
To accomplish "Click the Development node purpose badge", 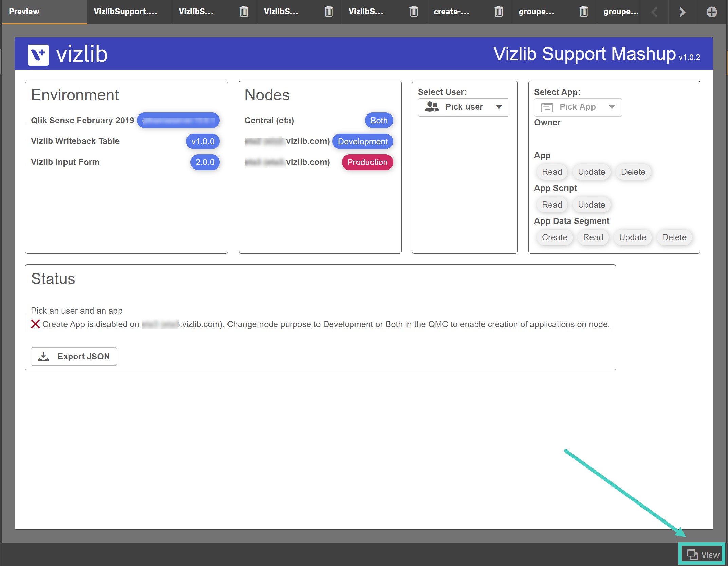I will (363, 141).
